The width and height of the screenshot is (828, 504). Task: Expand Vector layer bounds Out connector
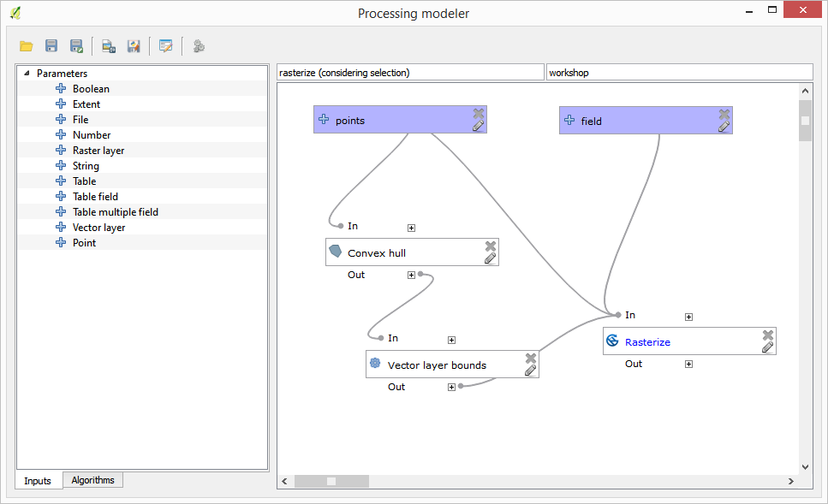(x=451, y=387)
